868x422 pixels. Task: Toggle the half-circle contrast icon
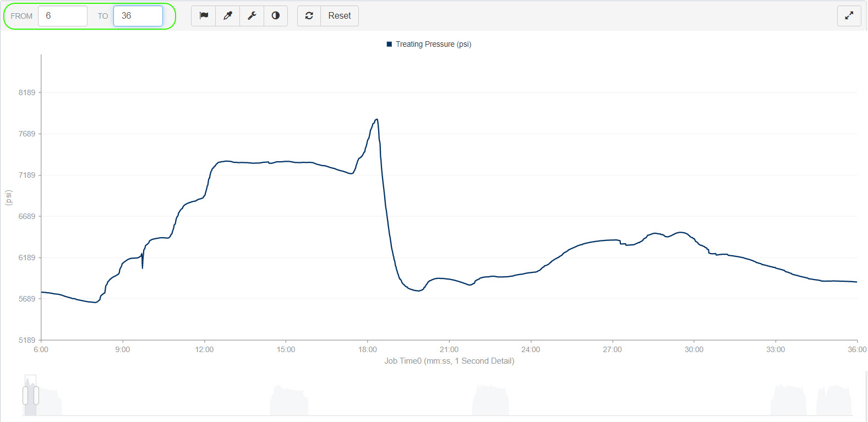276,16
